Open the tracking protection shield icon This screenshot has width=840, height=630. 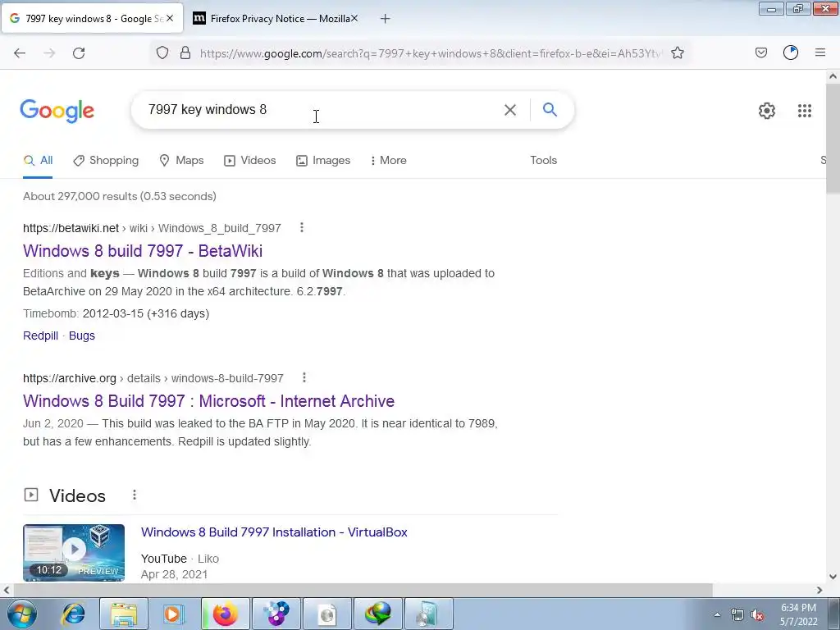(162, 53)
